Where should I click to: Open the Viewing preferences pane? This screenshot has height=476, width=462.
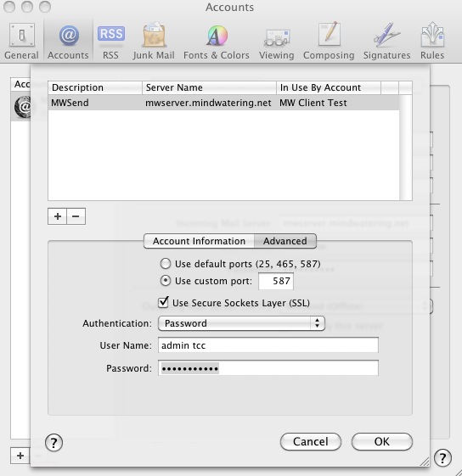pos(277,41)
